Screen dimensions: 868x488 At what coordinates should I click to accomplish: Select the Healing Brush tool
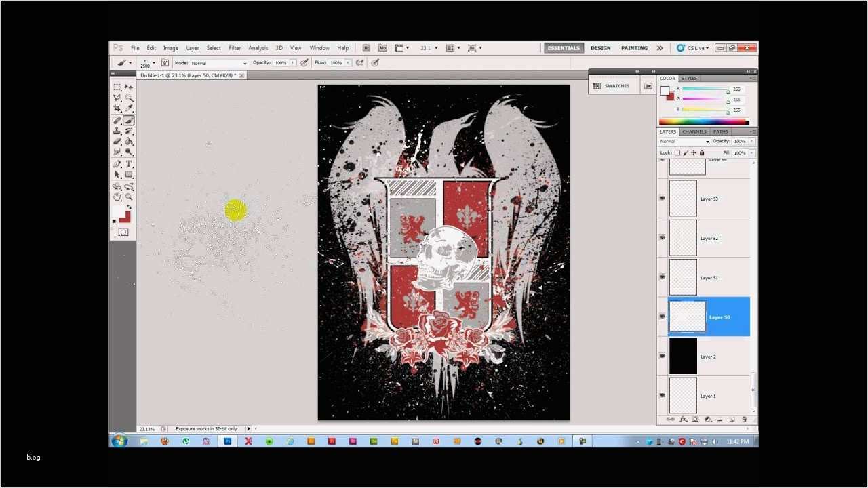[117, 120]
